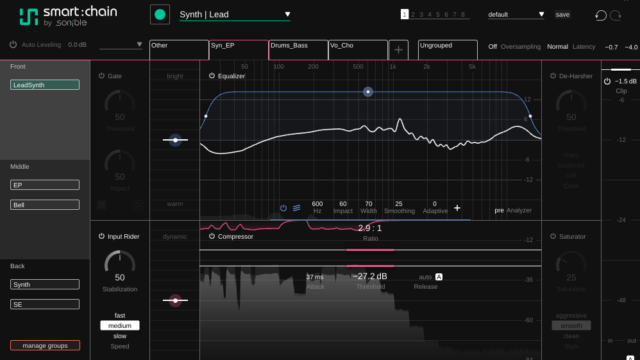Open the dropdown next to Auto Leveling
The width and height of the screenshot is (640, 360).
(121, 44)
